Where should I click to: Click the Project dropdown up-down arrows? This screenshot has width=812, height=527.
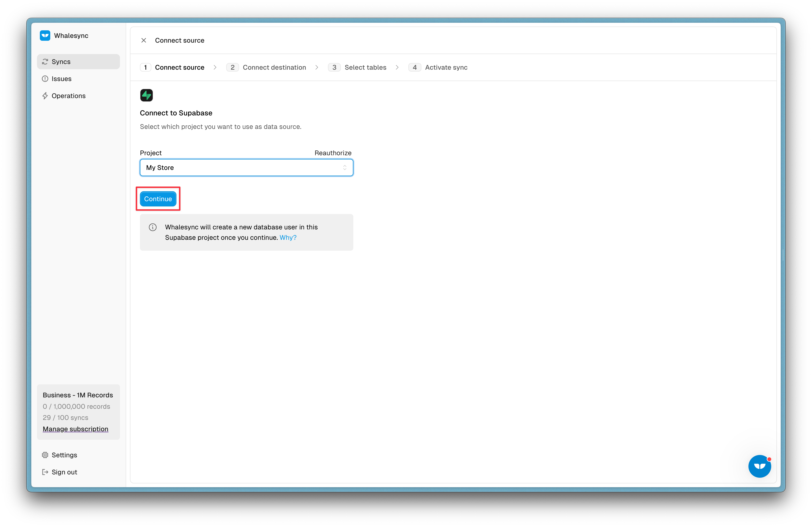[345, 168]
